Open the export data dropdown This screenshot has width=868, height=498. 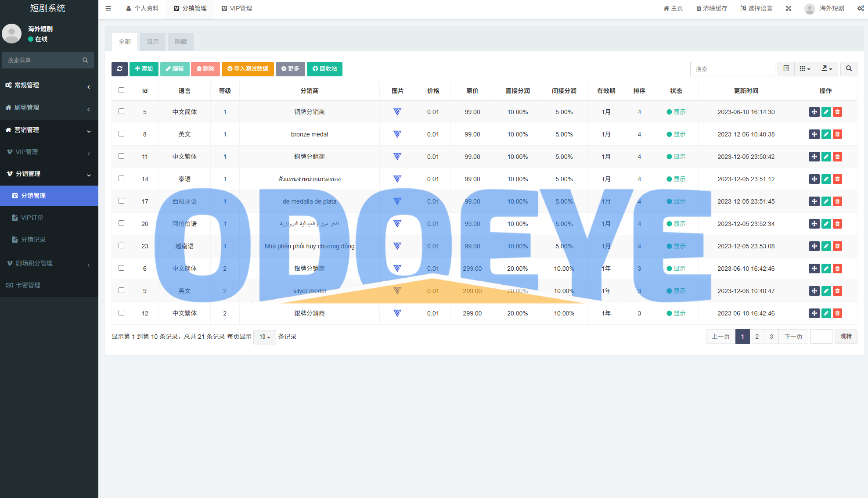point(827,69)
